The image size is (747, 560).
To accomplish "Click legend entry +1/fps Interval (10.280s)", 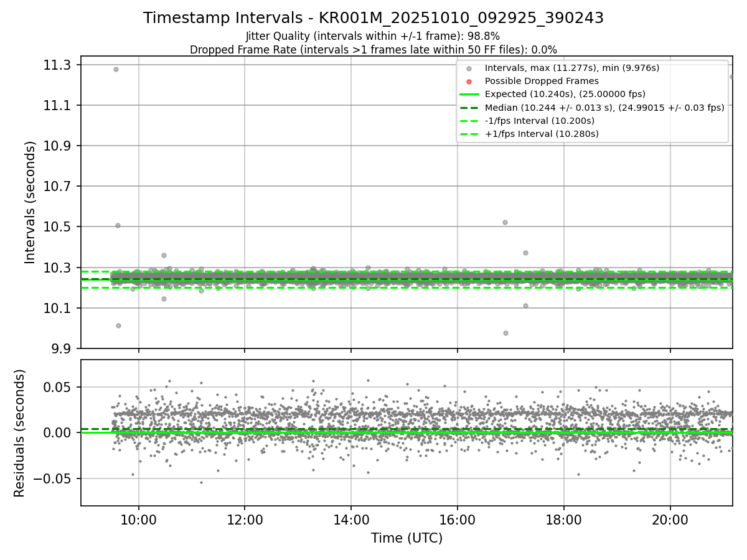I will 542,134.
